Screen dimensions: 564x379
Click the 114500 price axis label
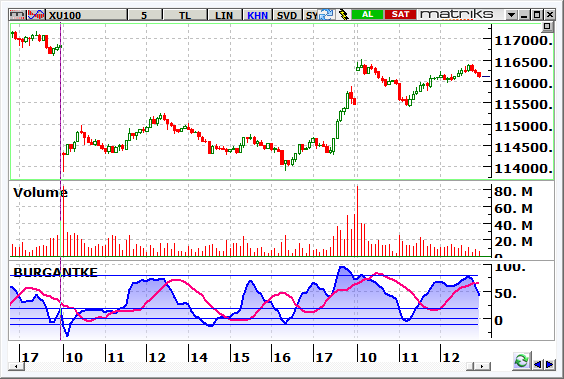click(523, 147)
